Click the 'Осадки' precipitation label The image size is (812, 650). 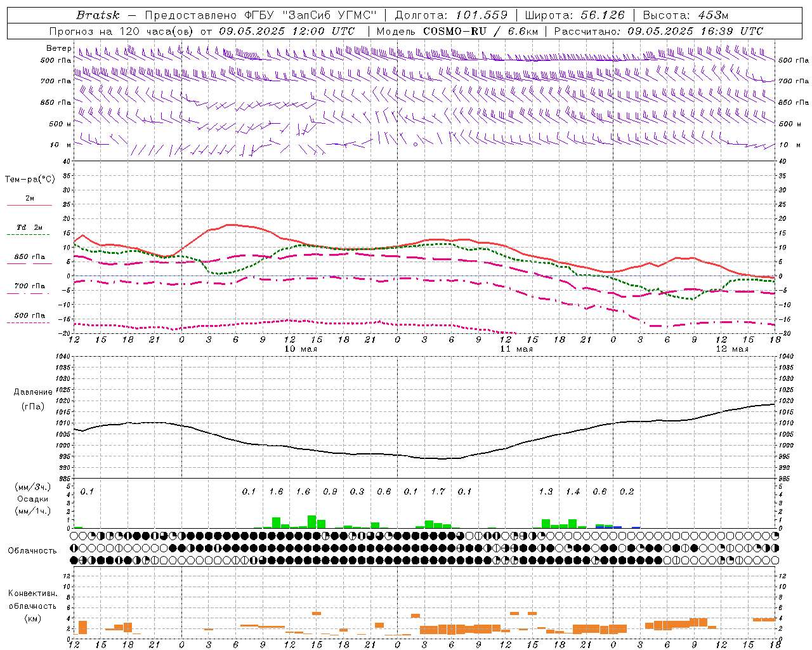tap(33, 499)
